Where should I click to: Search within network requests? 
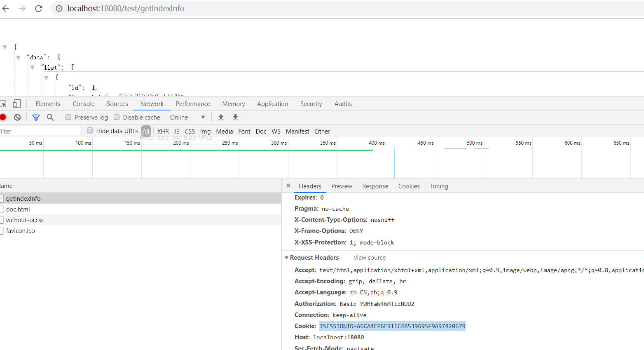pos(50,117)
